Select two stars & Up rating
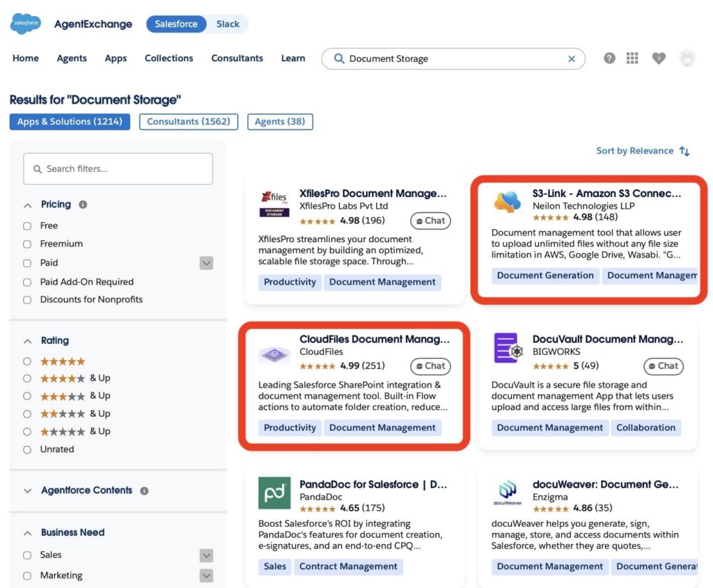713x588 pixels. [27, 414]
